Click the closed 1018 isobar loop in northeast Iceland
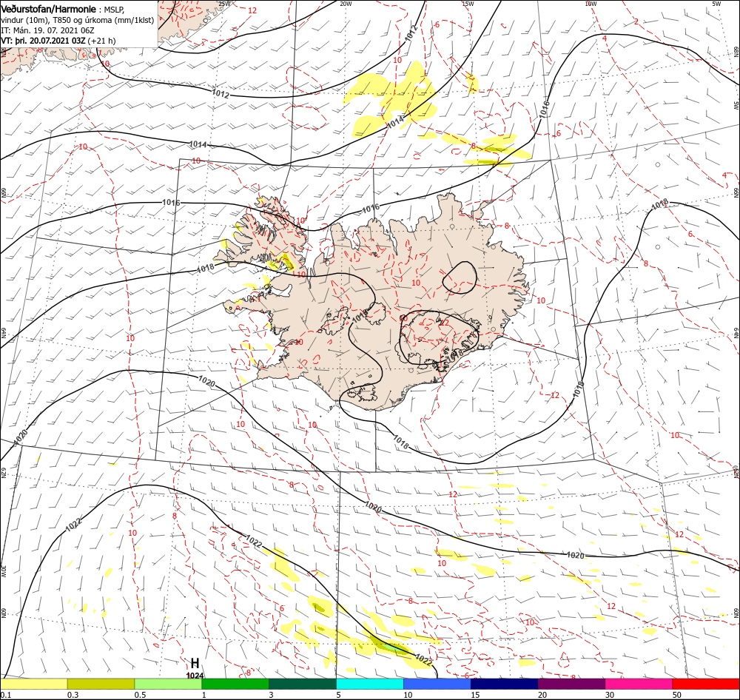The height and width of the screenshot is (700, 740). pyautogui.click(x=460, y=278)
